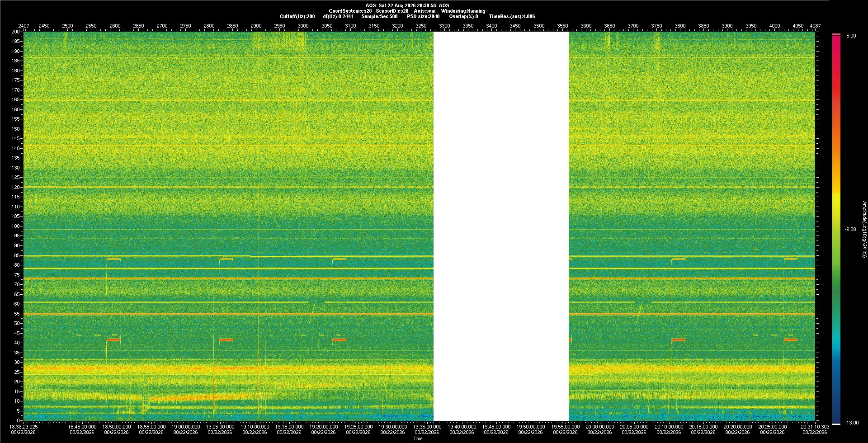Click the 85 Hz frequency axis label
This screenshot has height=443, width=868.
[x=17, y=255]
